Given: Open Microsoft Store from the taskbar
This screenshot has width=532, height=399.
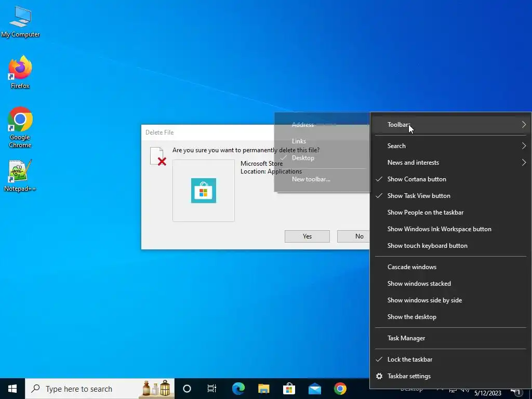Looking at the screenshot, I should (289, 389).
